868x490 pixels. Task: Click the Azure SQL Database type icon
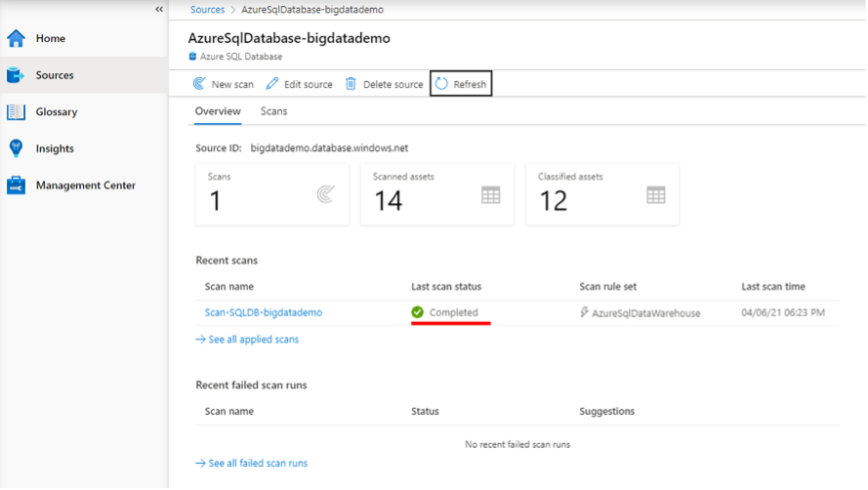[x=192, y=57]
